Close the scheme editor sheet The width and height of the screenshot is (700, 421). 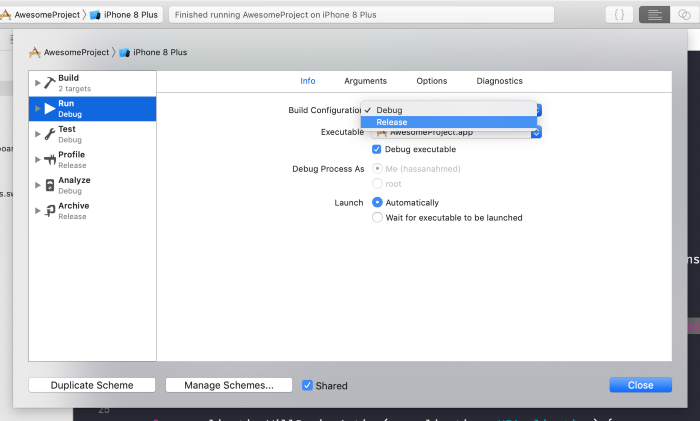click(x=640, y=385)
